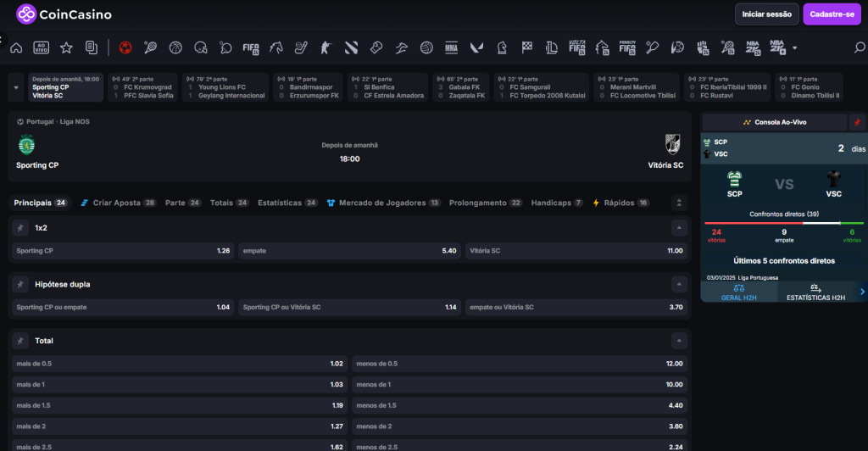The image size is (868, 451).
Task: Select the Valorant esports icon
Action: (x=476, y=48)
